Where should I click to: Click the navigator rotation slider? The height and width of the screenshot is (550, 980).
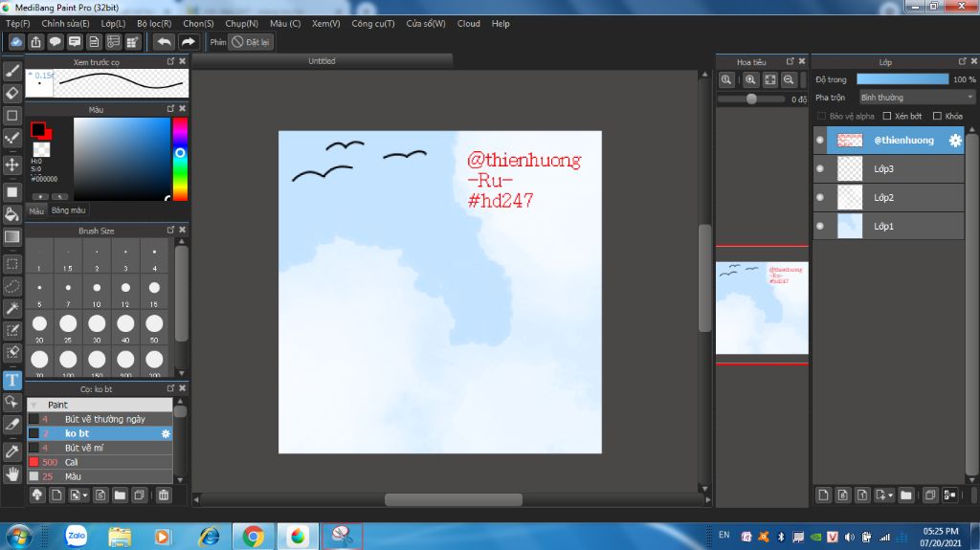(750, 99)
